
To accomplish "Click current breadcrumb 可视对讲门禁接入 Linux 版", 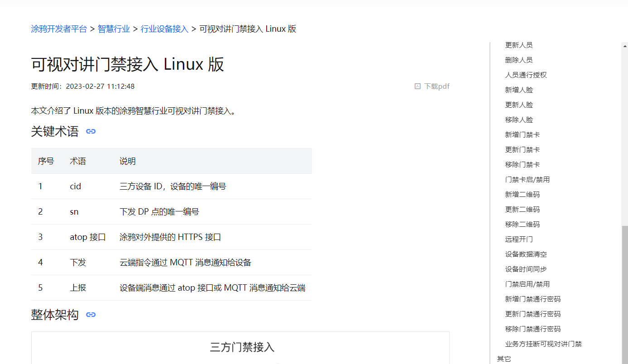I will (248, 29).
